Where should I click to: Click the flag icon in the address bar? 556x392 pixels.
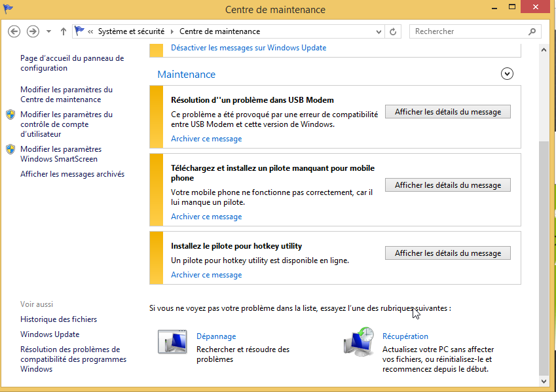(79, 31)
